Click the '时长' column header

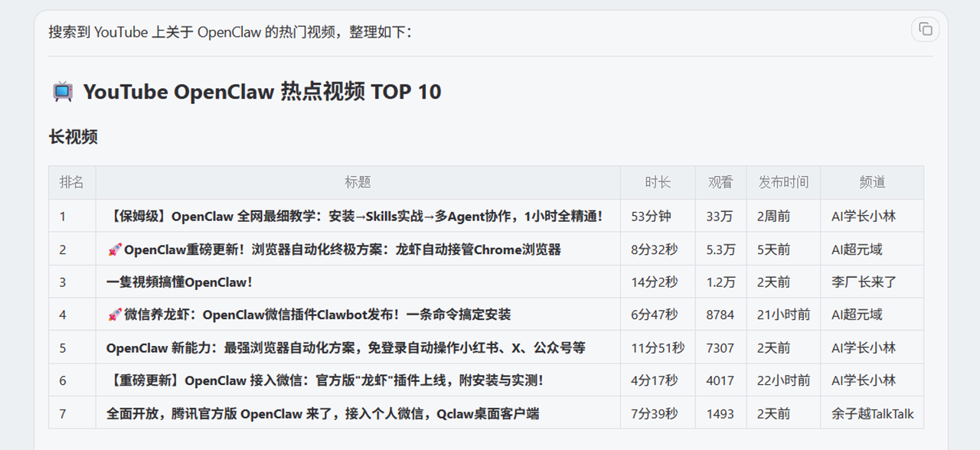tap(658, 182)
